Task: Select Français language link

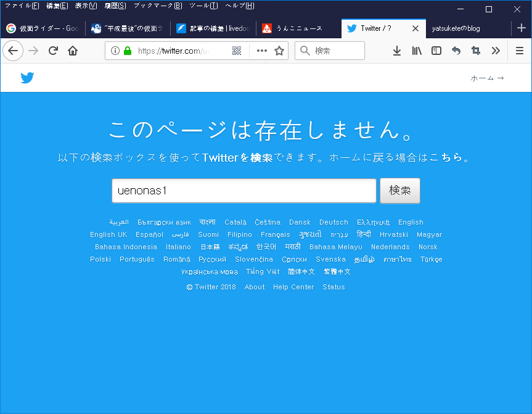Action: click(x=275, y=234)
